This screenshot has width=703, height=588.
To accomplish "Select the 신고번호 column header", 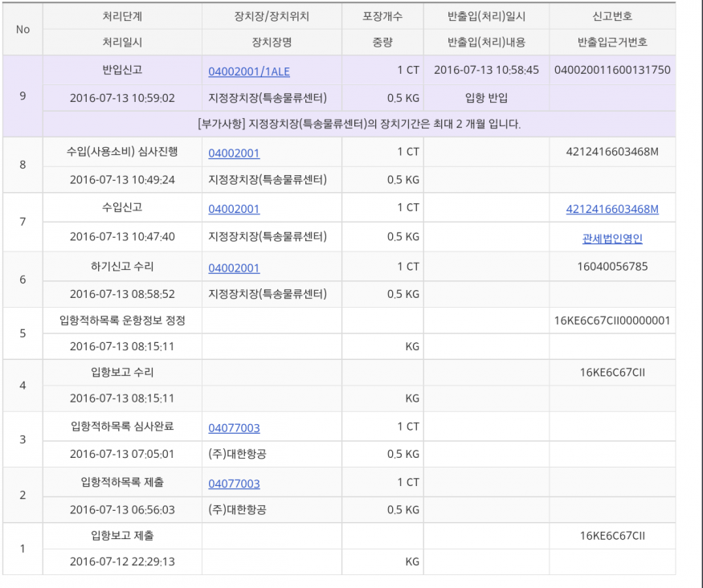I will click(612, 17).
